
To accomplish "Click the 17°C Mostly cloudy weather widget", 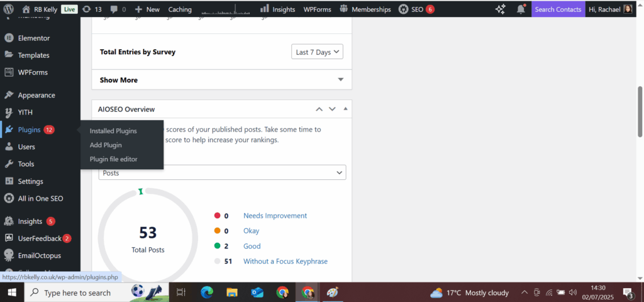I will point(469,293).
